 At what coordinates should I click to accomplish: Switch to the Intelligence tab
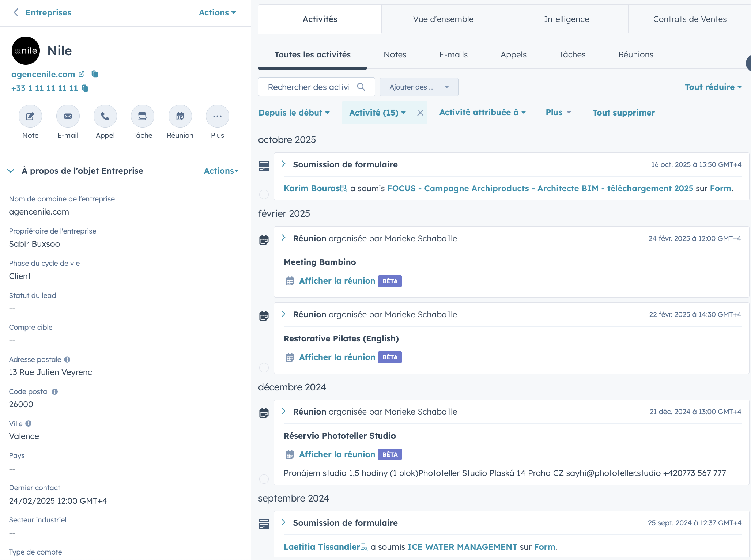[x=566, y=19]
